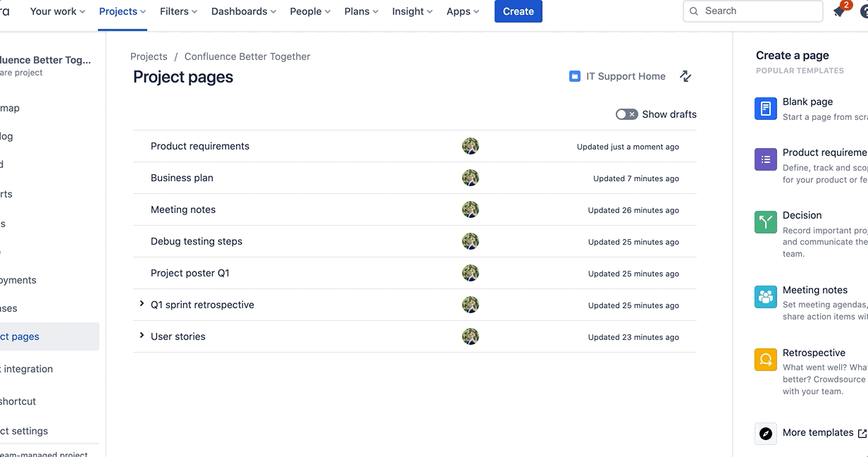Click the Product requirements template icon
Screen dimensions: 868x457
766,159
